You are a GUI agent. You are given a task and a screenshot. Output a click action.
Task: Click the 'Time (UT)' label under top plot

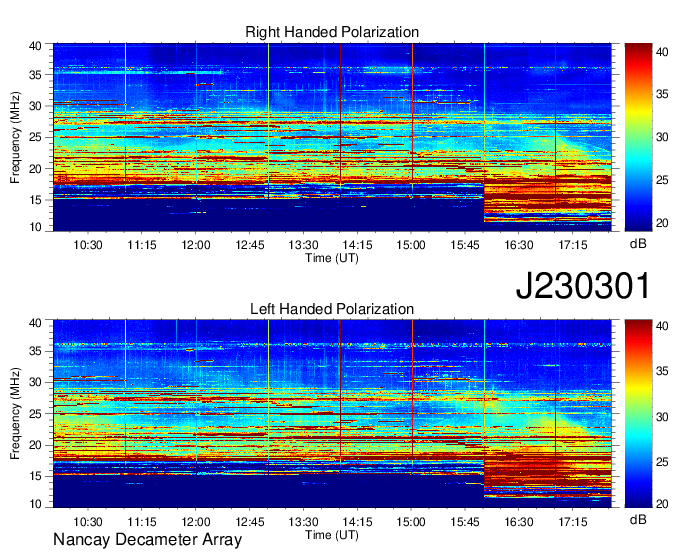pos(332,258)
